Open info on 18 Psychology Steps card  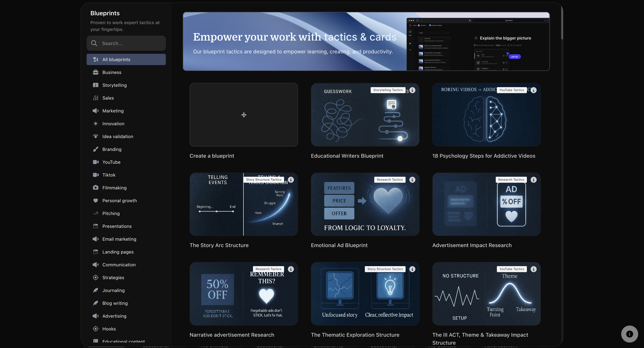click(x=534, y=90)
